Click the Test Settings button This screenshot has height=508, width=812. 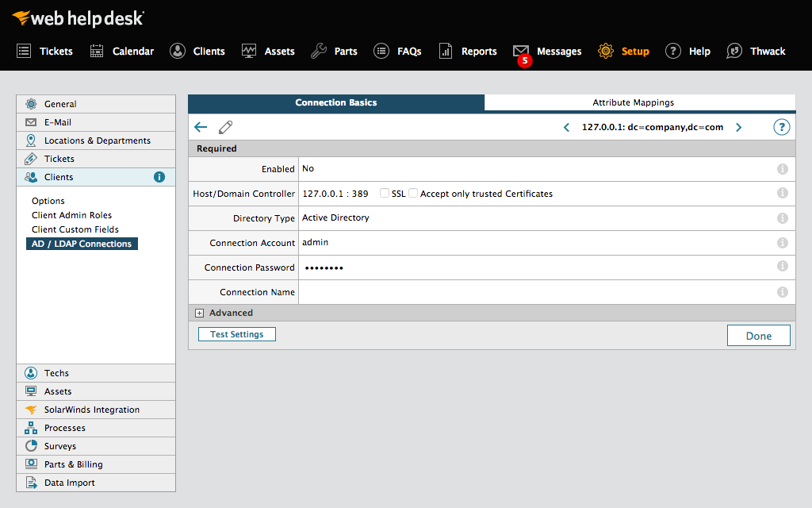[236, 334]
